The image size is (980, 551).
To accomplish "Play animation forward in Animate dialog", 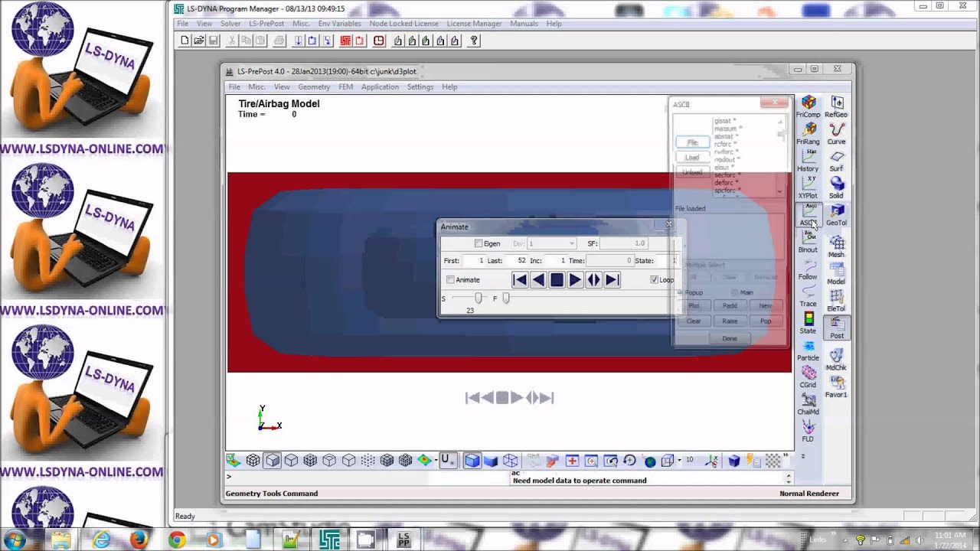I will (x=575, y=280).
